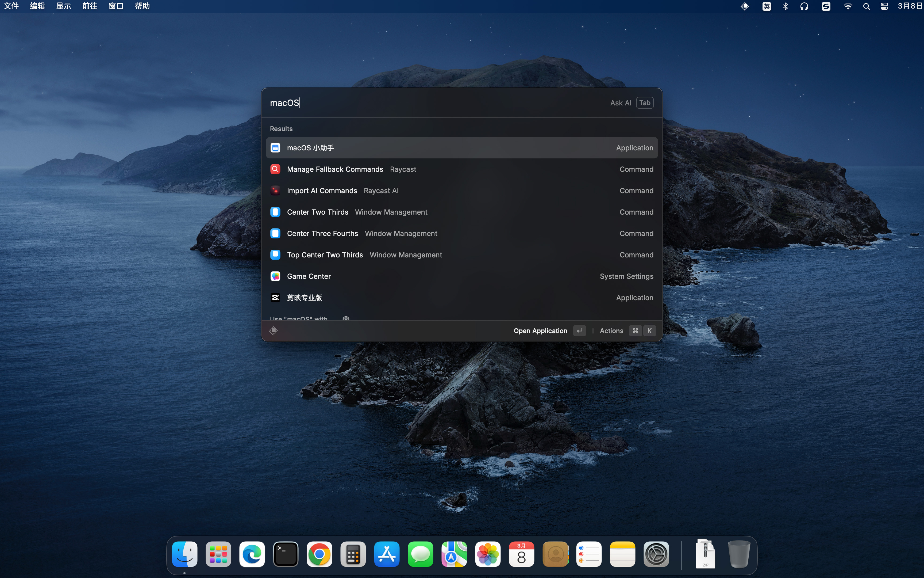Image resolution: width=924 pixels, height=578 pixels.
Task: Select Manage Fallback Commands result
Action: tap(462, 169)
